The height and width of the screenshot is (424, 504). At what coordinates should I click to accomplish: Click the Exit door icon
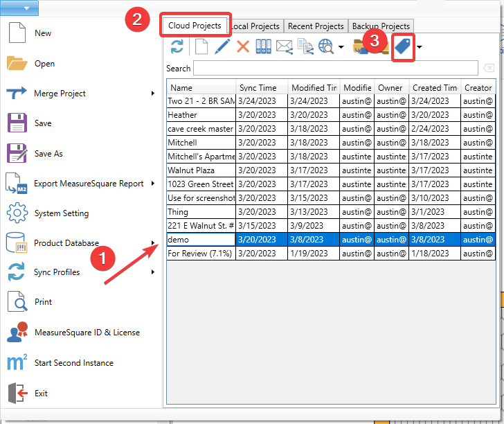[17, 393]
